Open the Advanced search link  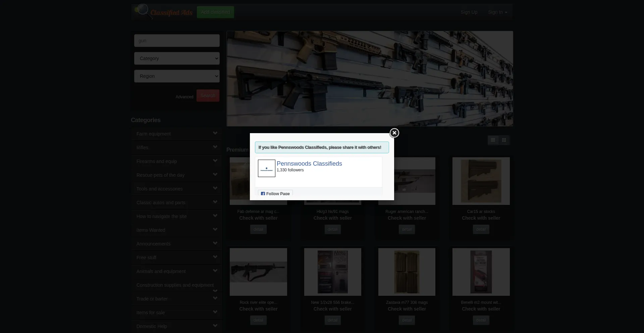point(184,97)
